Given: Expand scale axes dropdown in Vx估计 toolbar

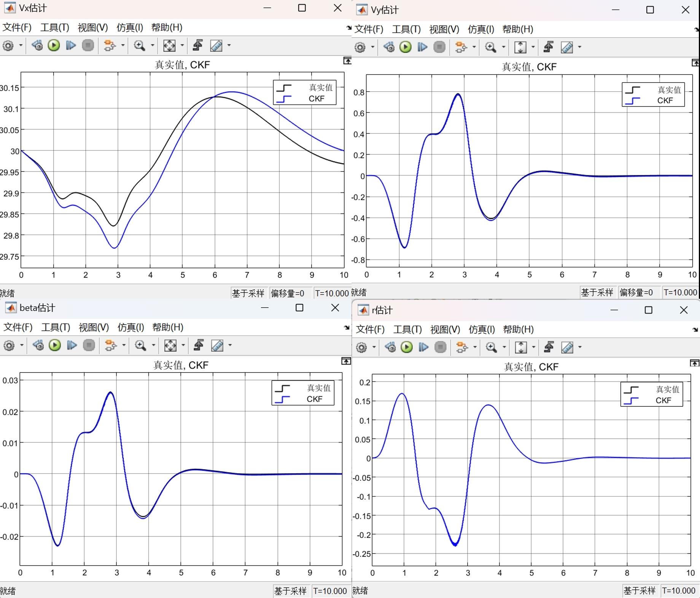Looking at the screenshot, I should (x=182, y=46).
